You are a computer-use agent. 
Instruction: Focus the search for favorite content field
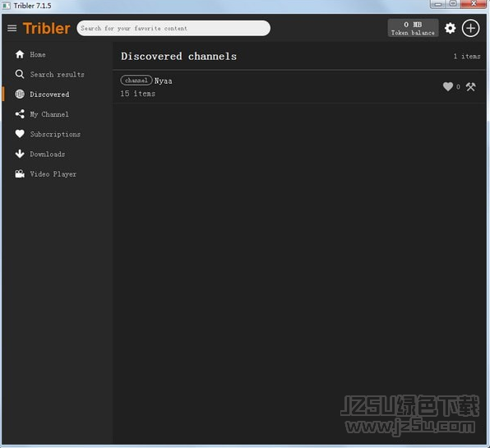(173, 29)
